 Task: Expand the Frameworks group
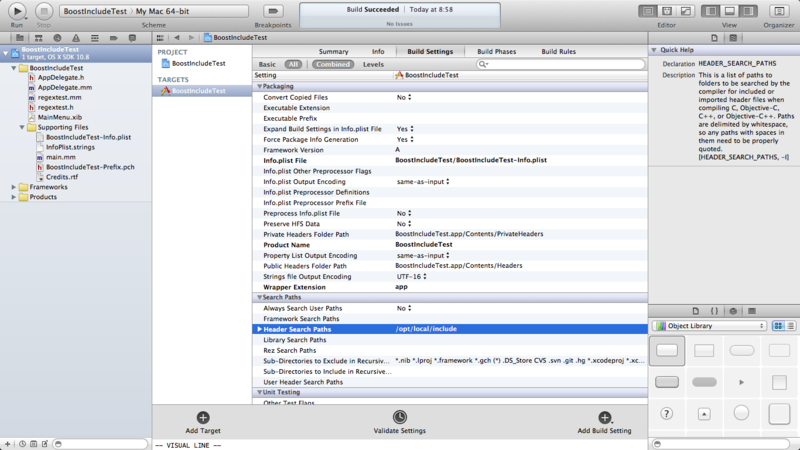coord(14,187)
